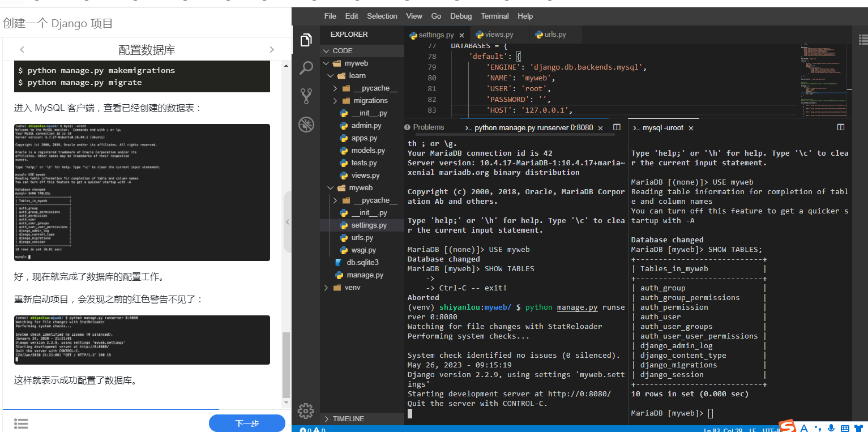
Task: Close the runserver terminal tab
Action: 600,128
